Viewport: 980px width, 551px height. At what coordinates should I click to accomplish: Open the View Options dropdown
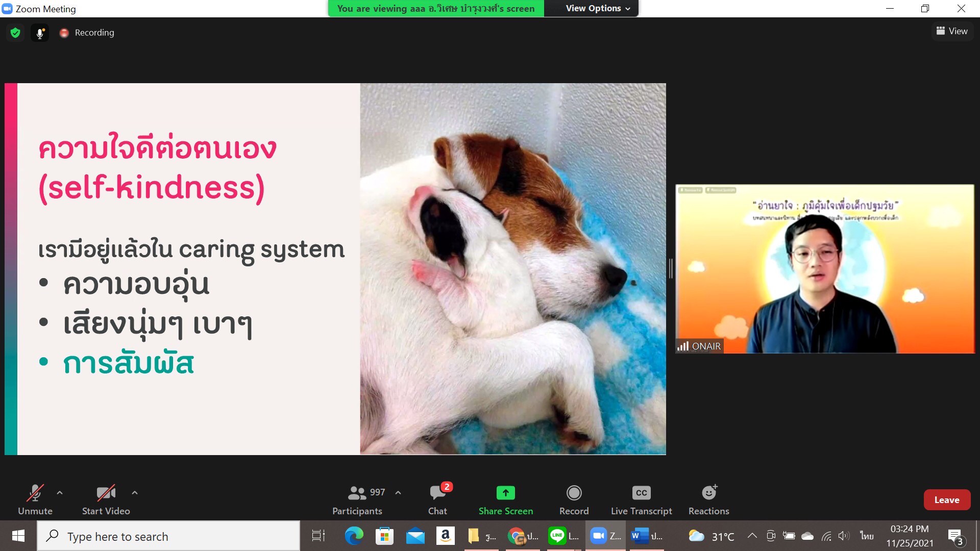(x=597, y=8)
